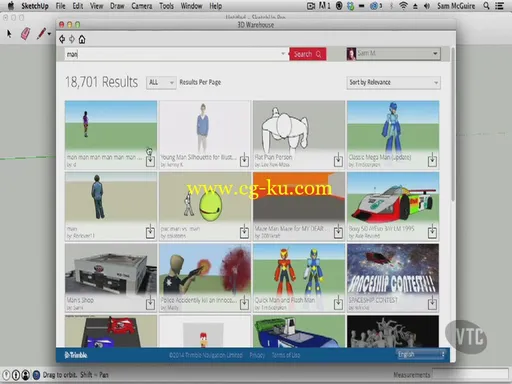Image resolution: width=512 pixels, height=384 pixels.
Task: Open the Sort by Relevance dropdown
Action: (393, 82)
